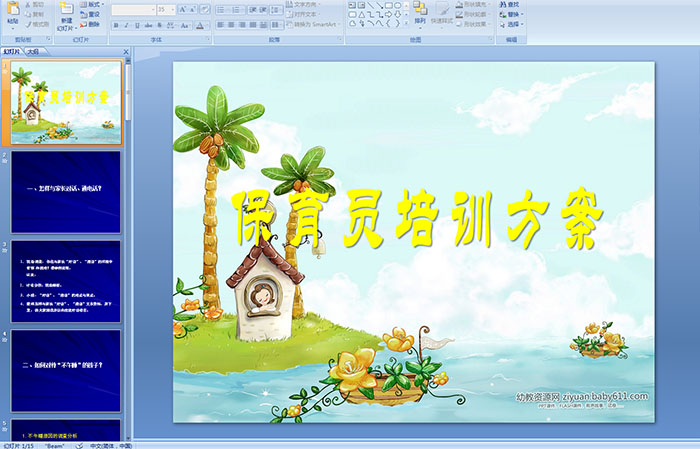The width and height of the screenshot is (700, 449).
Task: Open the Replace (替换) dropdown
Action: [x=512, y=14]
